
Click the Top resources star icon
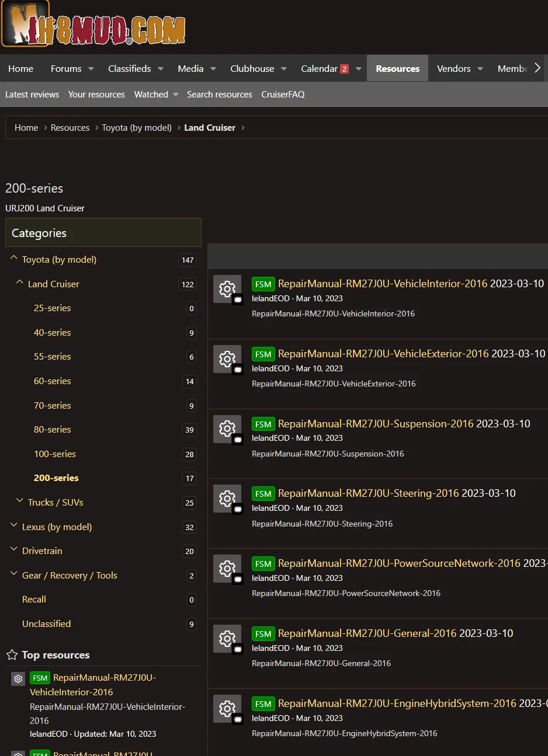click(x=12, y=655)
